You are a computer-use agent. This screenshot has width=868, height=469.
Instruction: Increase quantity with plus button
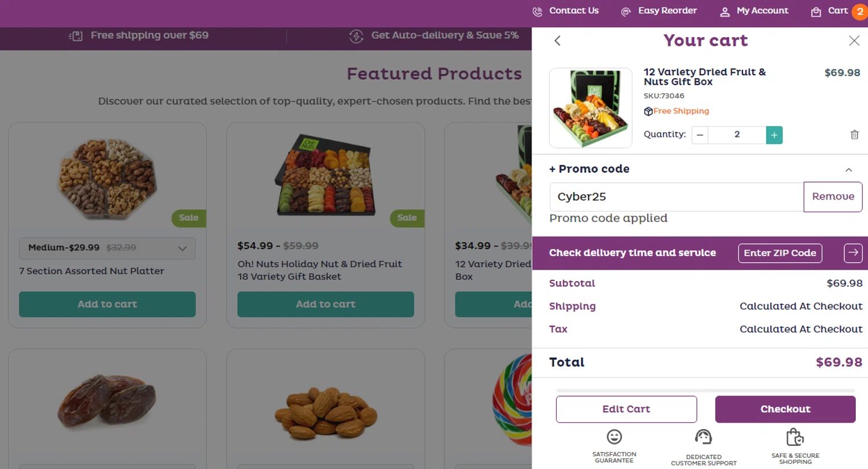click(774, 135)
